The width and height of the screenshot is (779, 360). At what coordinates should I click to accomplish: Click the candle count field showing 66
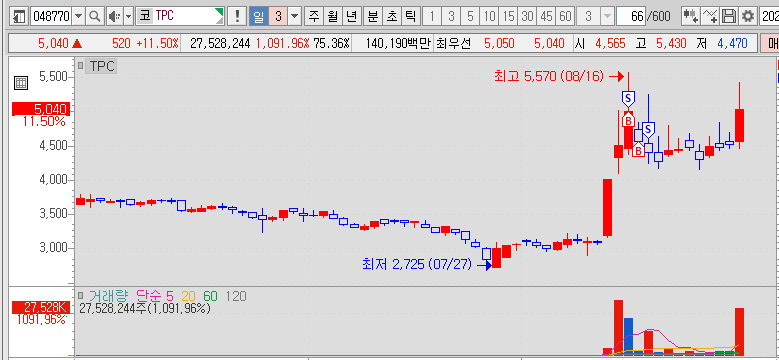point(631,16)
